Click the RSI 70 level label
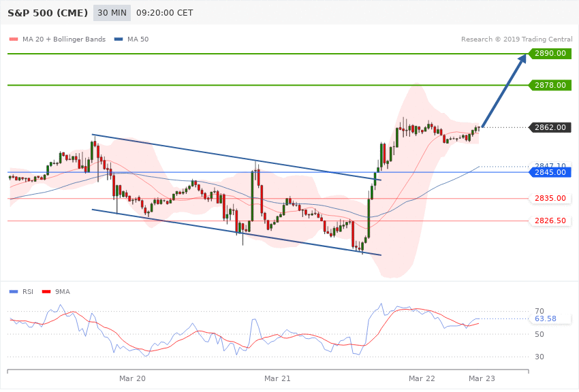The image size is (579, 392). click(539, 311)
